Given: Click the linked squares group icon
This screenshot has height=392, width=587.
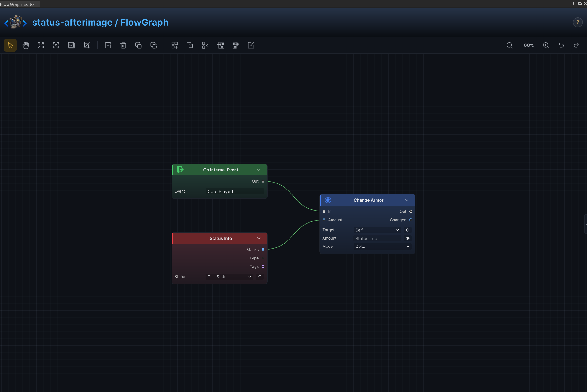Looking at the screenshot, I should point(190,45).
